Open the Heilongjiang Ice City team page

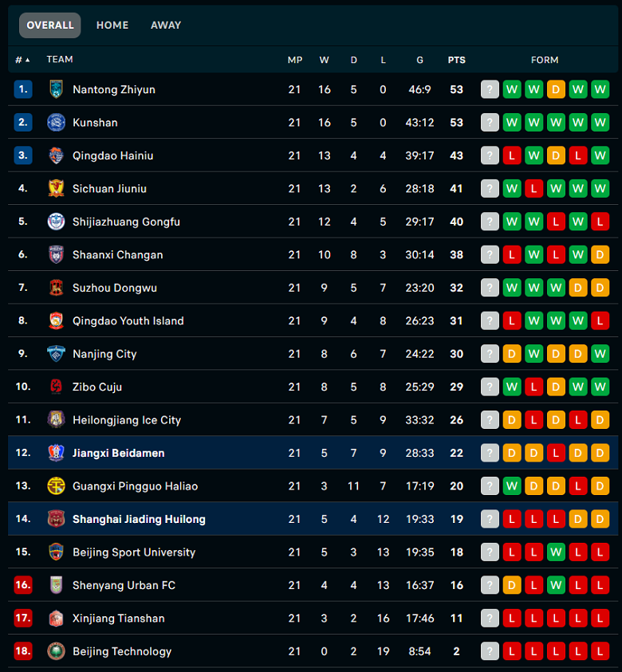(x=127, y=420)
